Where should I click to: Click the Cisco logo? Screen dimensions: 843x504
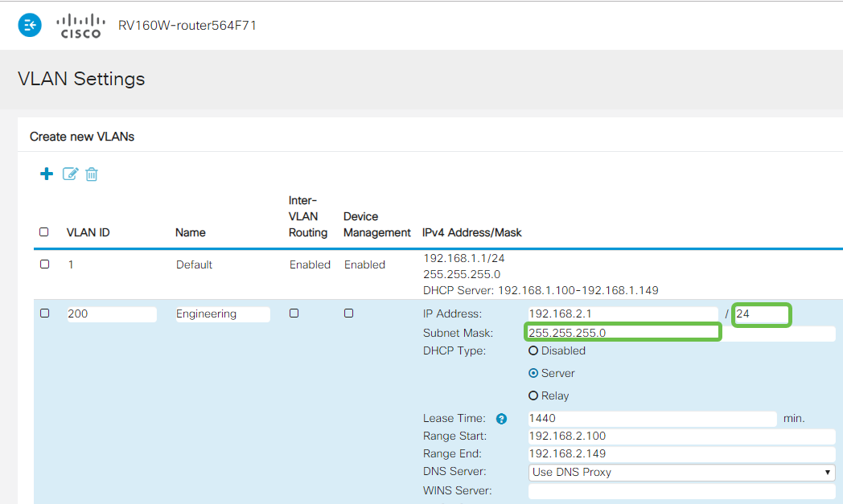80,25
